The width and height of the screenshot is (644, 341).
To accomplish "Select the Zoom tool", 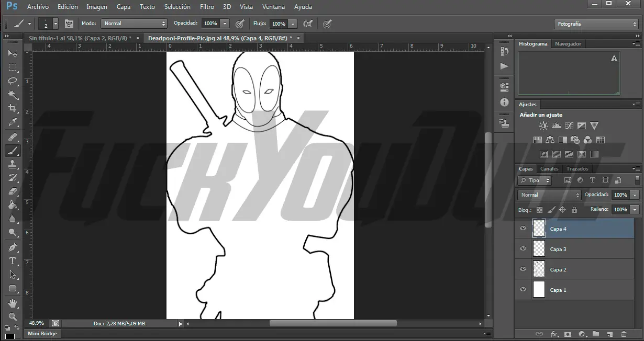I will click(x=13, y=316).
